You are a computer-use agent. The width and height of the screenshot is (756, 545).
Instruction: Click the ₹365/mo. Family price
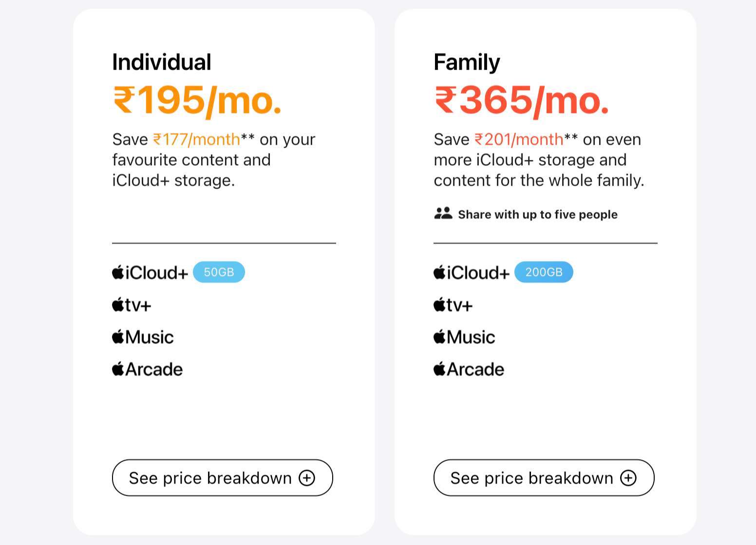(522, 101)
